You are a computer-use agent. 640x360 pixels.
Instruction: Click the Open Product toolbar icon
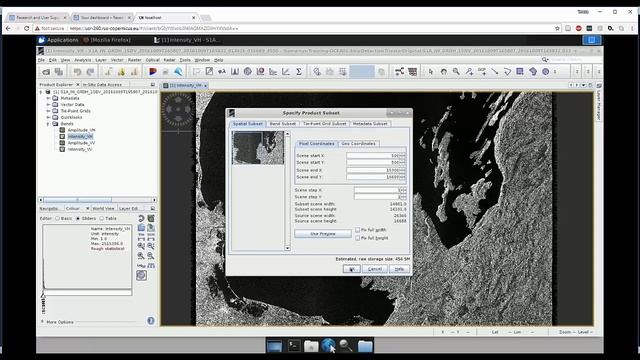coord(46,72)
